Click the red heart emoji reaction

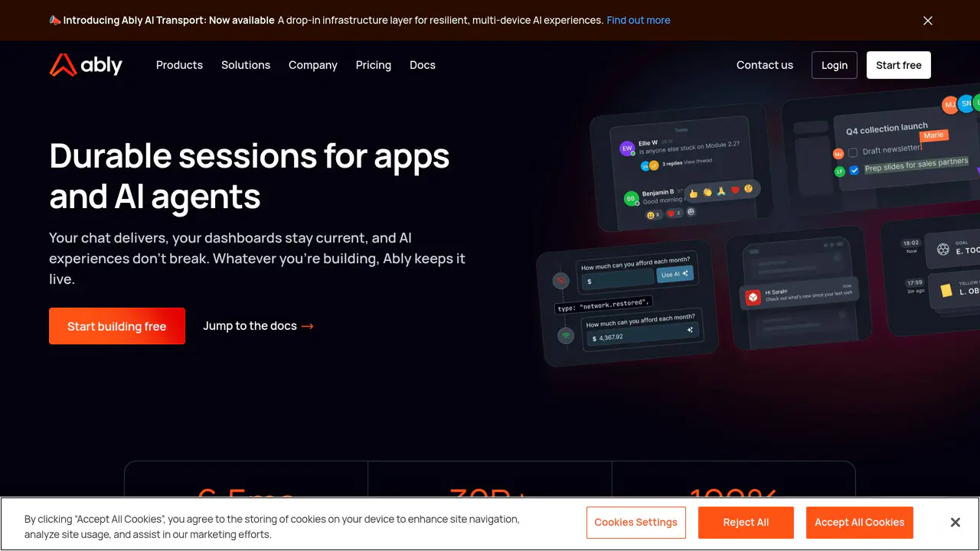(x=735, y=190)
